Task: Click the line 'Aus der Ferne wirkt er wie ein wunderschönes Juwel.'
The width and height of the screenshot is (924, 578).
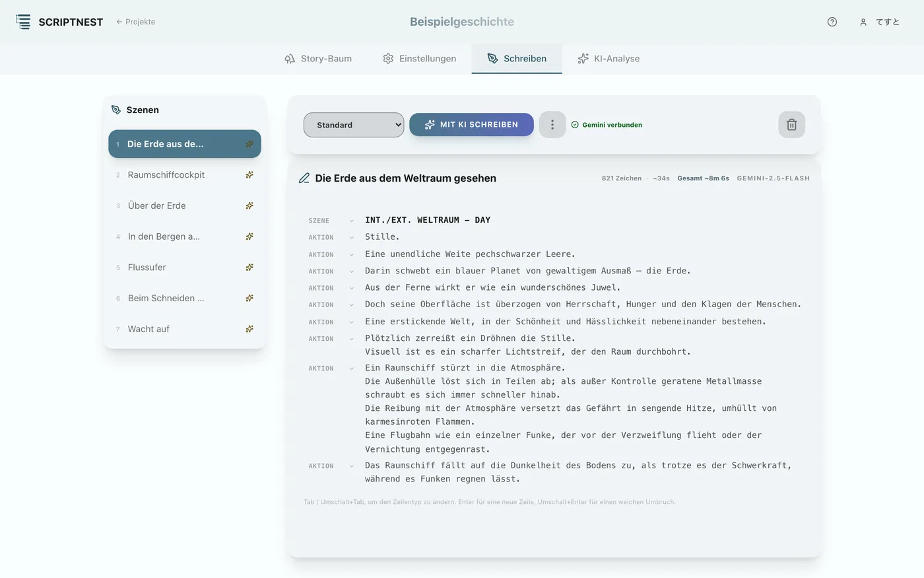Action: click(x=492, y=287)
